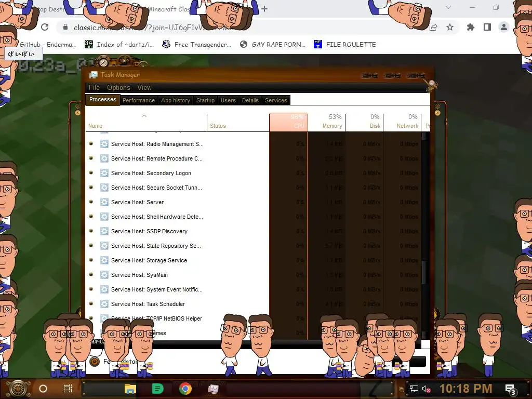Bookmark this page with the star icon

450,27
